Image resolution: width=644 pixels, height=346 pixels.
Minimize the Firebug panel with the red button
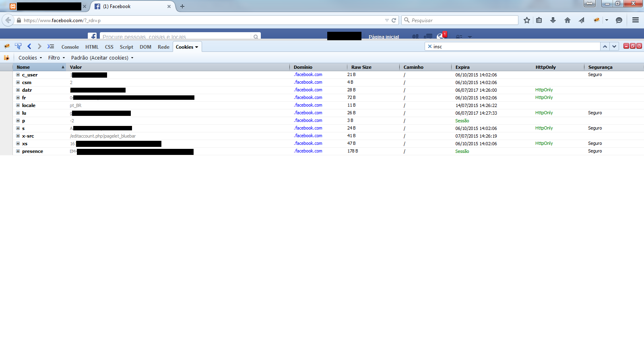(626, 46)
